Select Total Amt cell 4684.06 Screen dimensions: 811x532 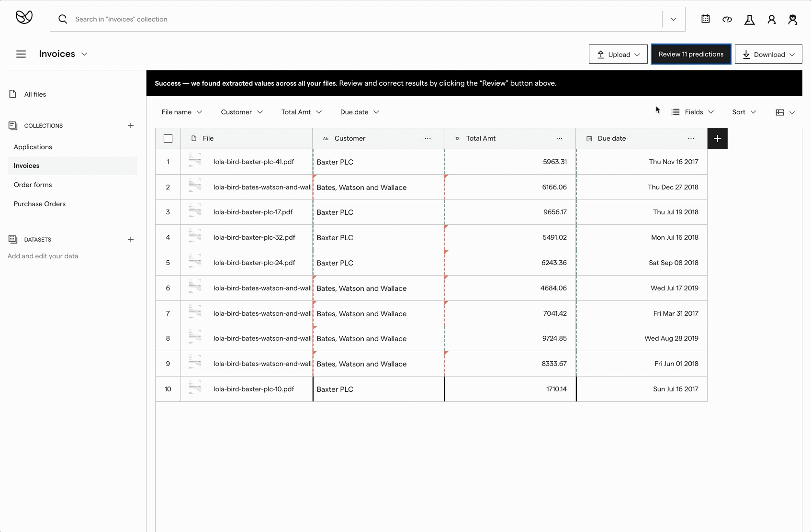(510, 288)
